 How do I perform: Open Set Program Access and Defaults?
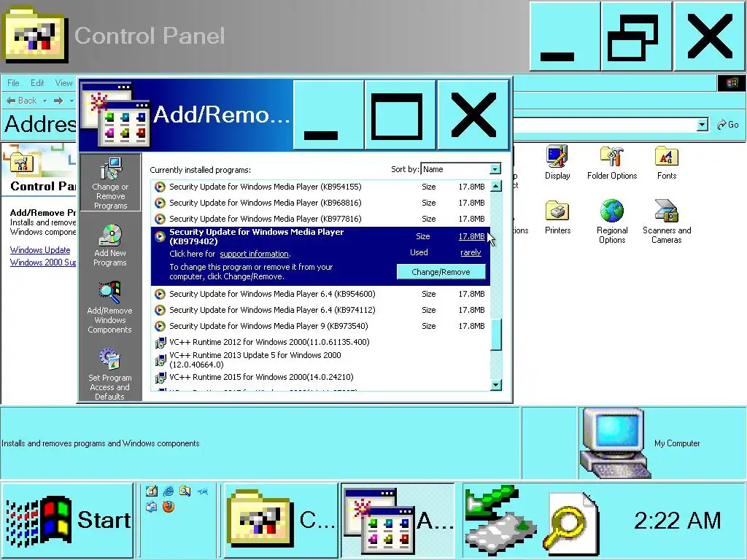109,374
